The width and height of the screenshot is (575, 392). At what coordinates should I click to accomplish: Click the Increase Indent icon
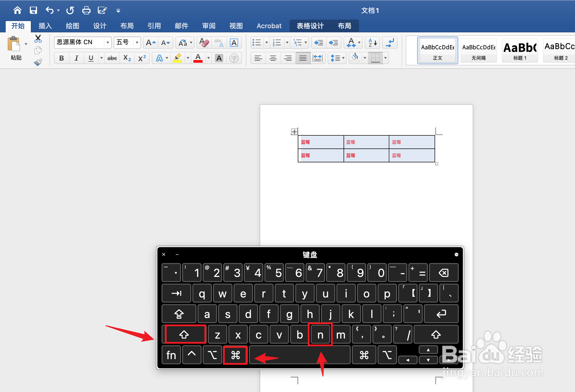click(334, 43)
